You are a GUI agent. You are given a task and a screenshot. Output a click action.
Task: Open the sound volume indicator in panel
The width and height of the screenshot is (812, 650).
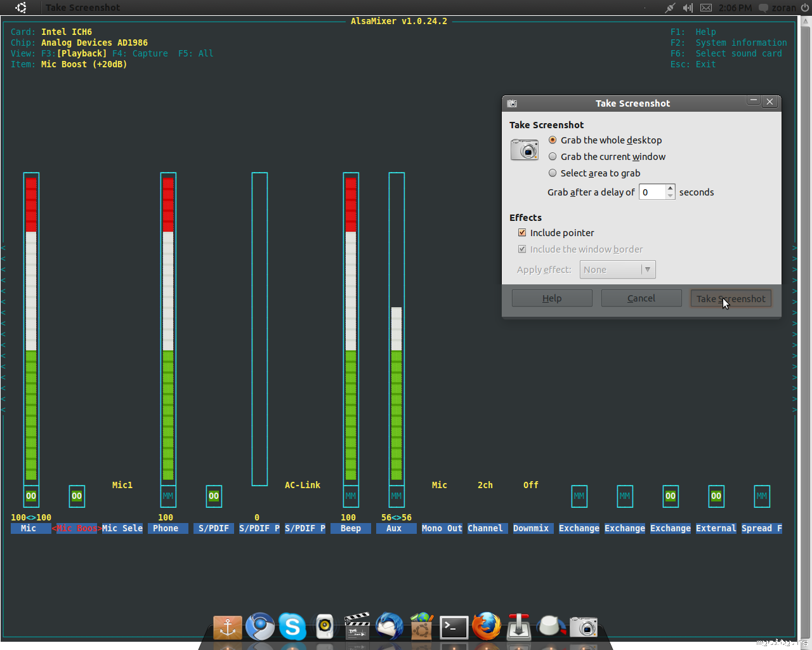(x=688, y=8)
